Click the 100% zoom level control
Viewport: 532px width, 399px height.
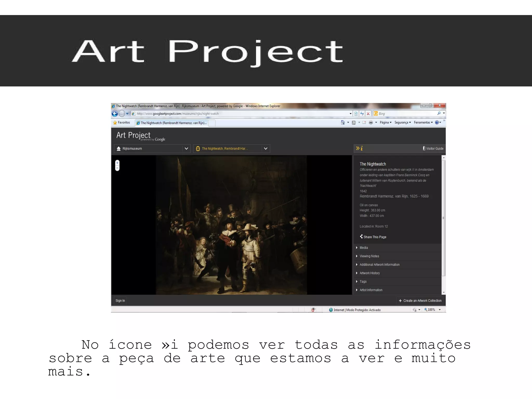(430, 310)
